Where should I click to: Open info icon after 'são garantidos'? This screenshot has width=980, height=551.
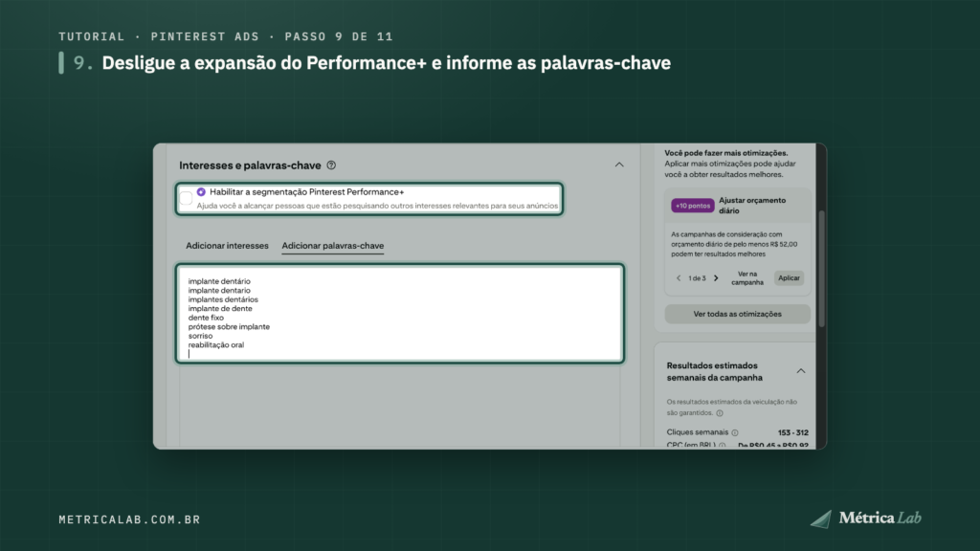pyautogui.click(x=720, y=413)
